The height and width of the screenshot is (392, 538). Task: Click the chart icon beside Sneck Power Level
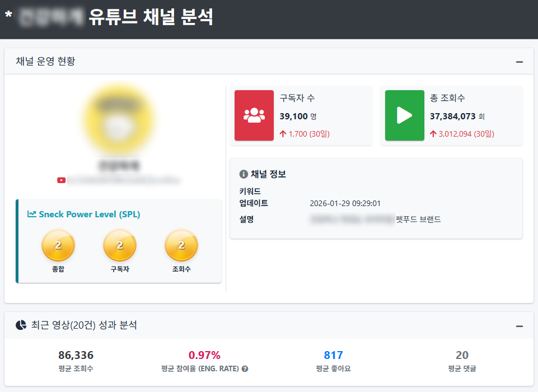32,214
